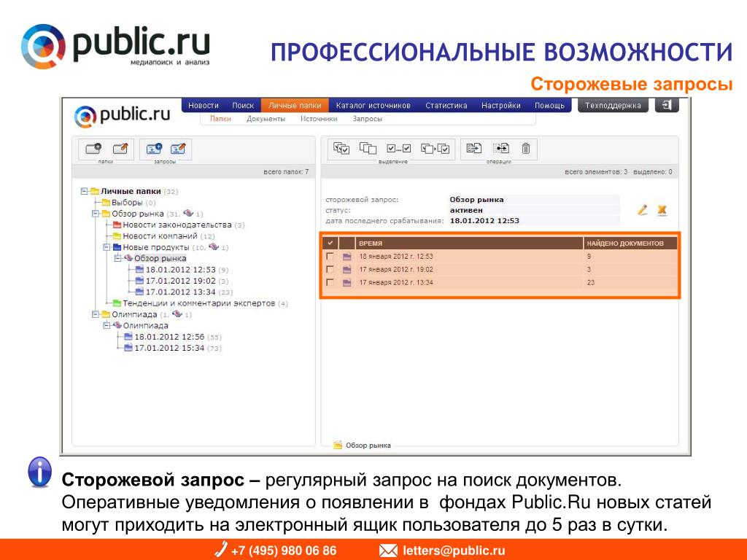Collapse the Новые продукты folder node
The height and width of the screenshot is (560, 747).
[107, 247]
